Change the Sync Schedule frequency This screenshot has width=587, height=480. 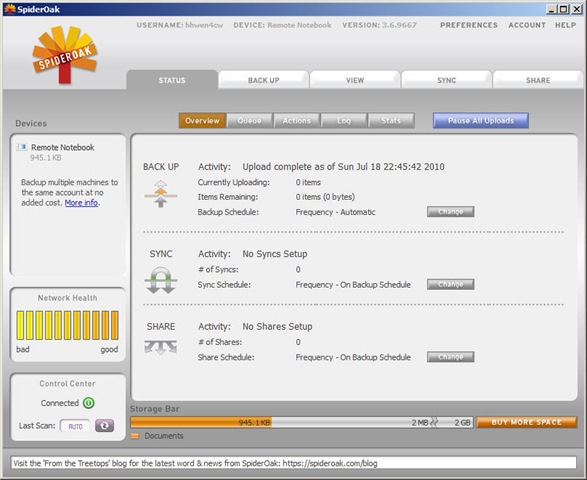tap(450, 284)
